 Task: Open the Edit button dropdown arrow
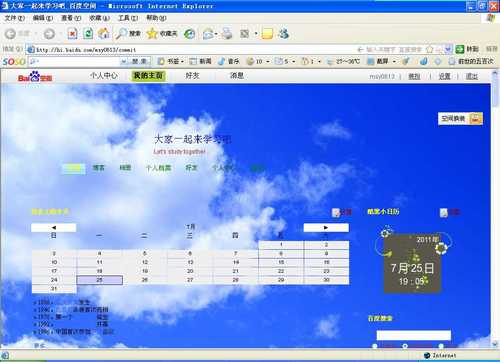[x=256, y=34]
